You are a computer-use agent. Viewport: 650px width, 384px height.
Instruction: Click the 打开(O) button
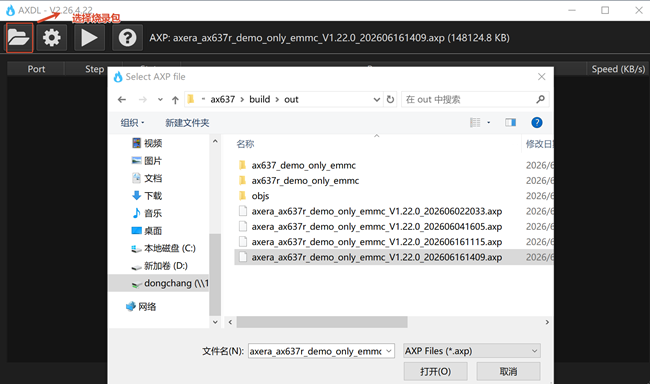point(435,371)
